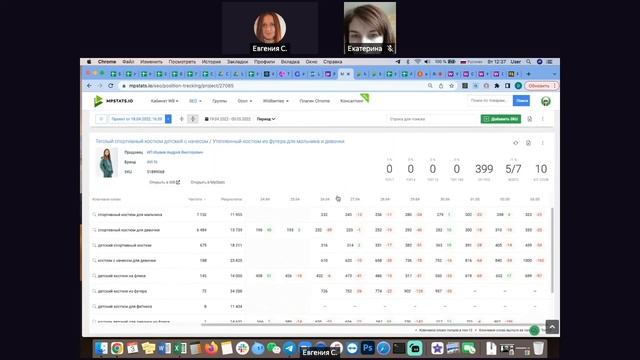This screenshot has width=640, height=360.
Task: Open Photoshop from the Dock
Action: click(368, 348)
